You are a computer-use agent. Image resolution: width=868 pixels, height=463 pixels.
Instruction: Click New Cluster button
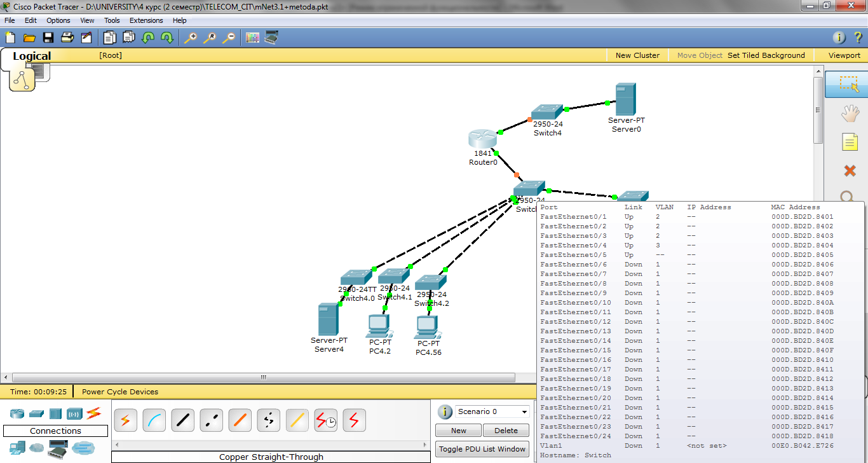tap(637, 55)
